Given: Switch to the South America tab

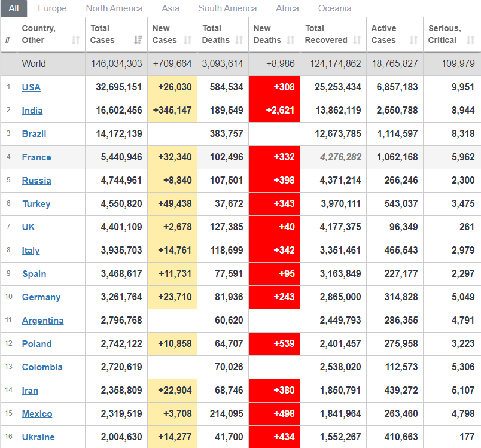Looking at the screenshot, I should 227,8.
